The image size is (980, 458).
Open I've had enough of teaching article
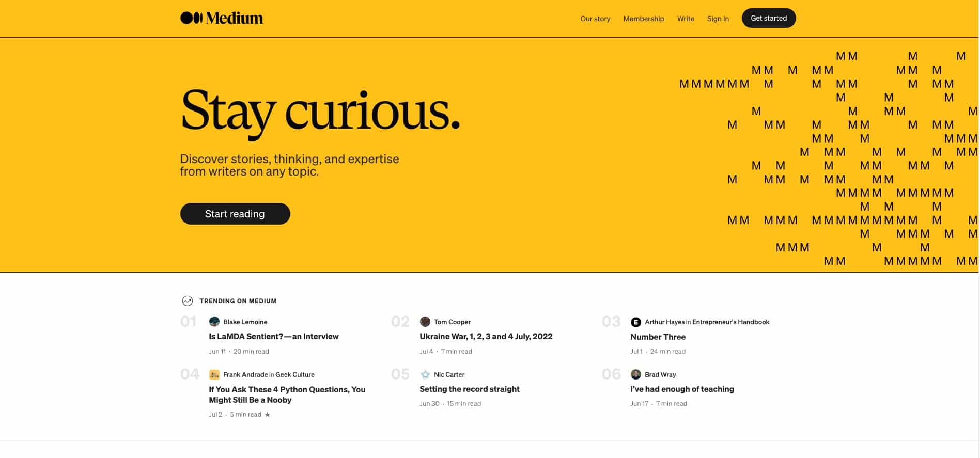pos(682,389)
